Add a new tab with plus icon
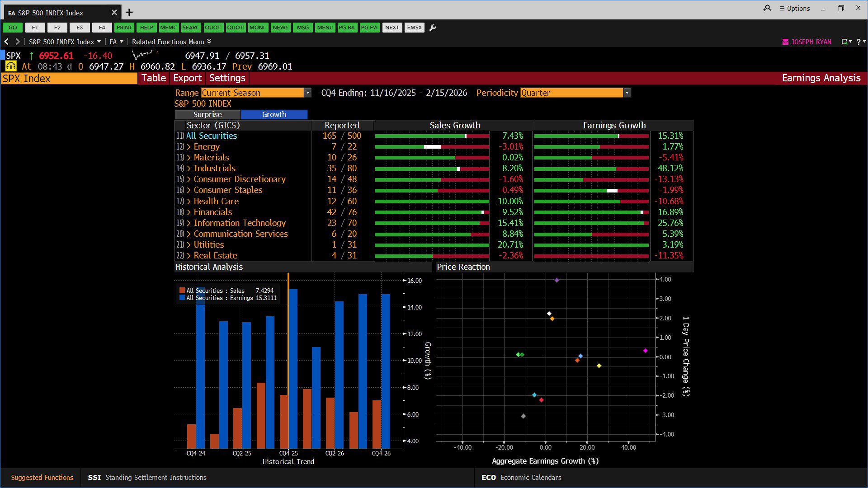The image size is (868, 488). pyautogui.click(x=129, y=12)
